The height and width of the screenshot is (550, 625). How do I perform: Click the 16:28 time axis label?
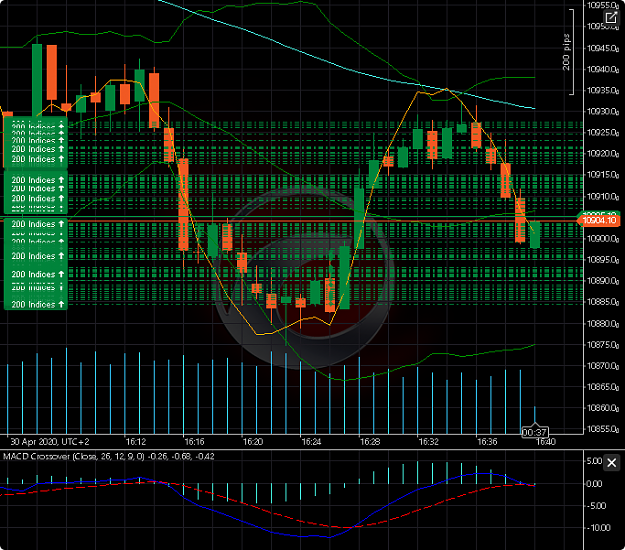coord(370,442)
